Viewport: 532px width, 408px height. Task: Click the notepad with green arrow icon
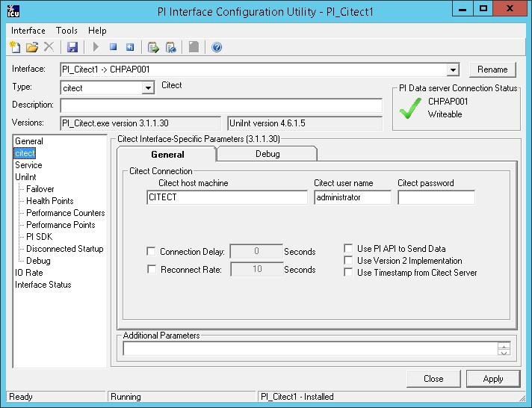click(153, 47)
